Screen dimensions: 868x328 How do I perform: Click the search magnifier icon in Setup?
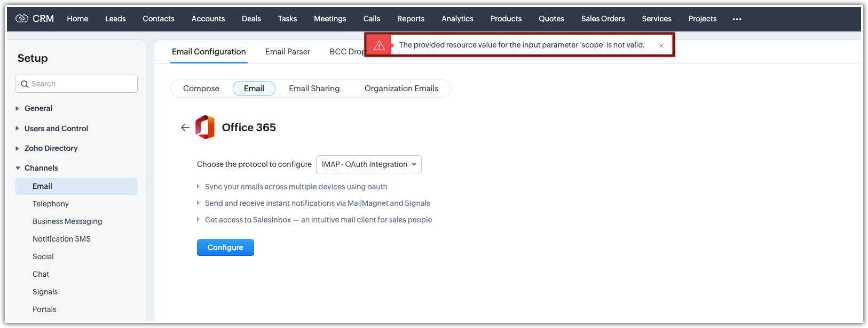25,84
